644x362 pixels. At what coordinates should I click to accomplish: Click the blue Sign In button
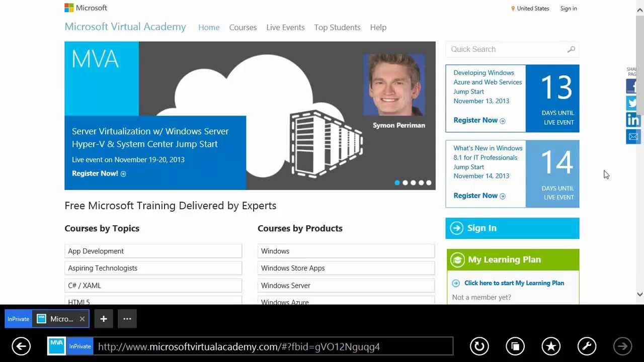(512, 228)
